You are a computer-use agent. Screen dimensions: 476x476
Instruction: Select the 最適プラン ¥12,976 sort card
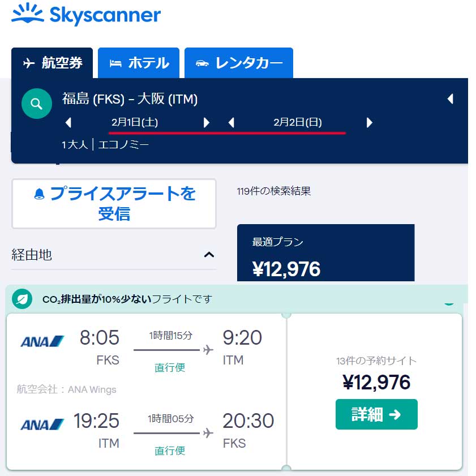coord(326,253)
